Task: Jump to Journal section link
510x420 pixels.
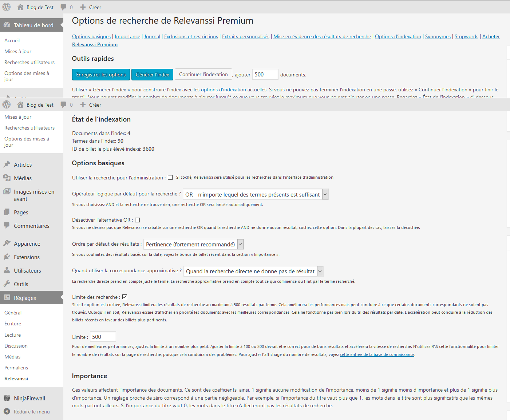Action: (x=152, y=36)
